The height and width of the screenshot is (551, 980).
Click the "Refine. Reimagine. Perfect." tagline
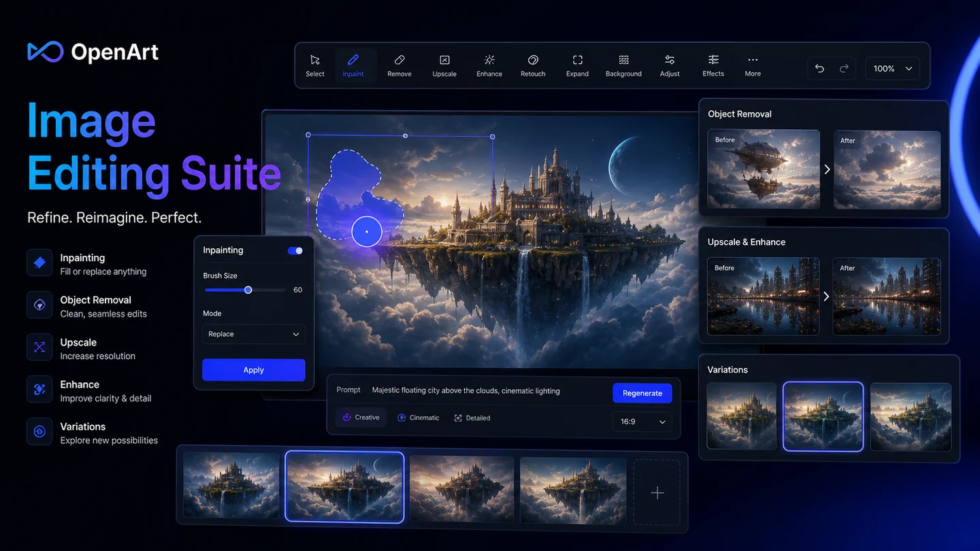coord(114,218)
